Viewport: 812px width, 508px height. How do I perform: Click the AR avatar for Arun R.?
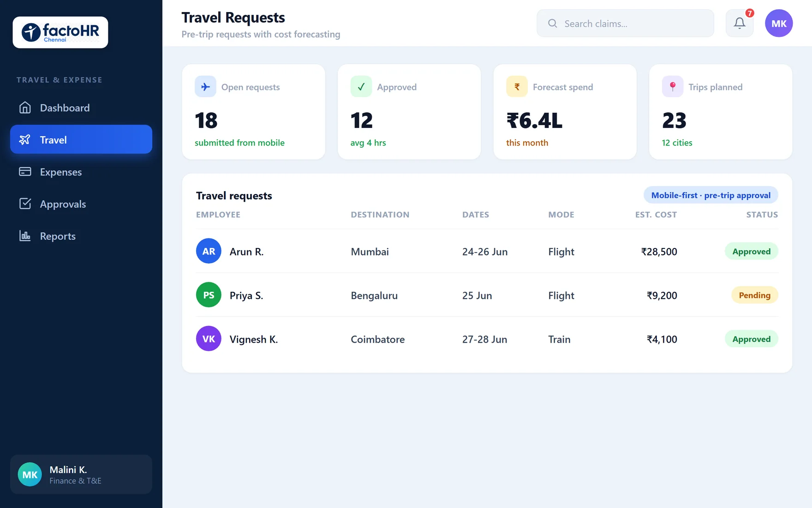pyautogui.click(x=209, y=251)
